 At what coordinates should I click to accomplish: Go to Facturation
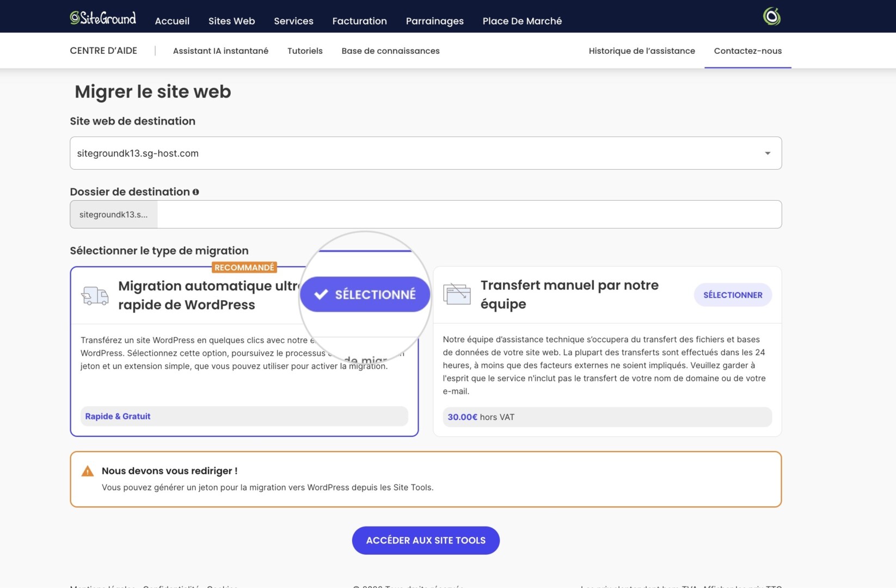(x=359, y=21)
